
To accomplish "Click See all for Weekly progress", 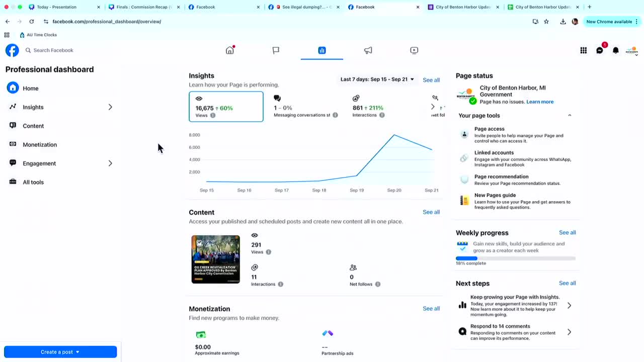I will pyautogui.click(x=568, y=233).
